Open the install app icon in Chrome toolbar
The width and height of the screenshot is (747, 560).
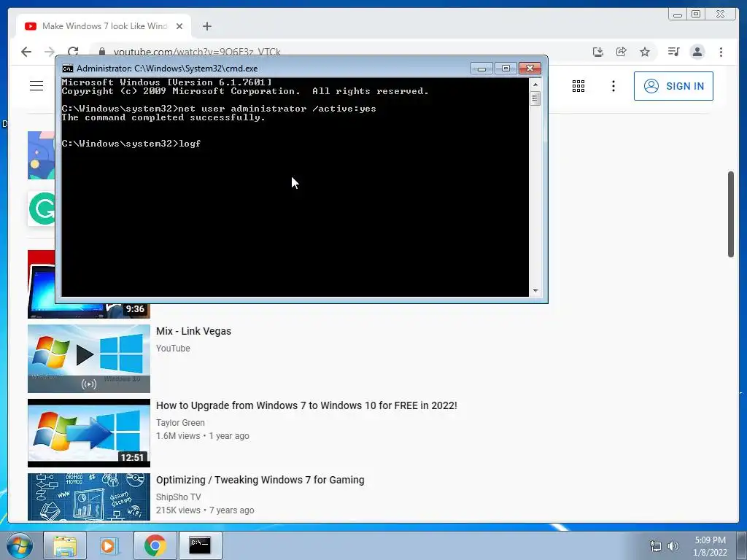(598, 52)
